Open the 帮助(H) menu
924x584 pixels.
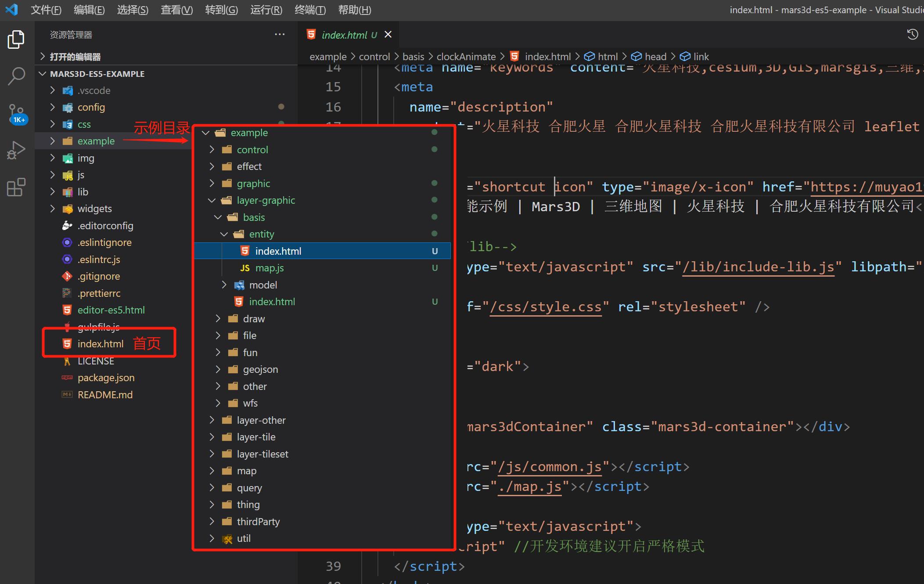[x=355, y=10]
